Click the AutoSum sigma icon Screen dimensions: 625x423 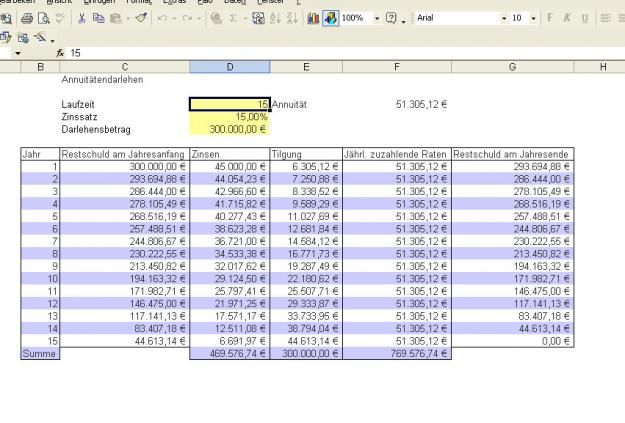(x=233, y=18)
